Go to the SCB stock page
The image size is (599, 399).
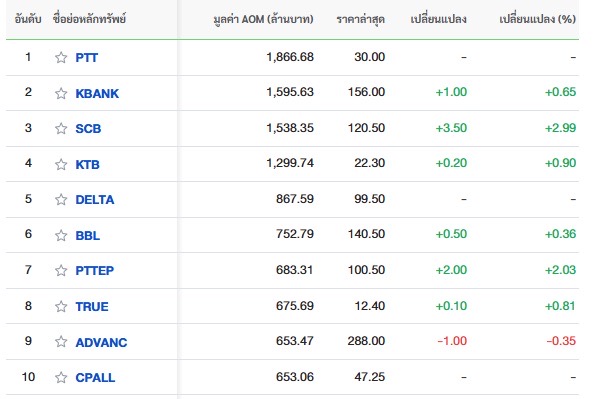[88, 128]
